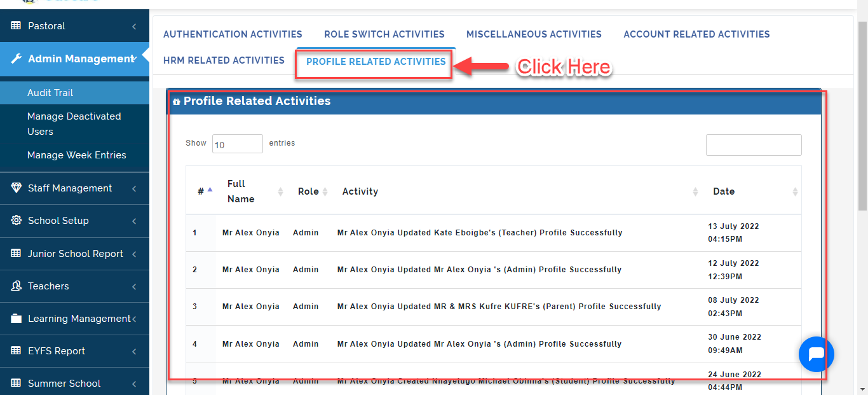
Task: Open the Miscellaneous Activities tab
Action: (534, 34)
